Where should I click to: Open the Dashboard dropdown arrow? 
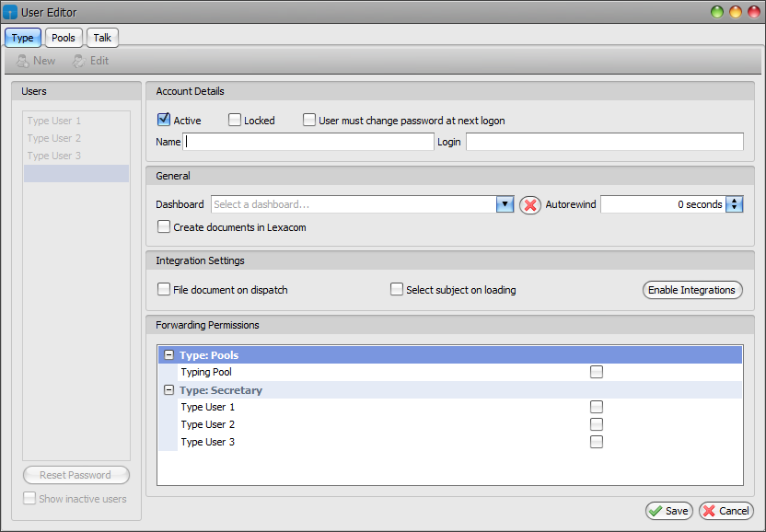[505, 204]
